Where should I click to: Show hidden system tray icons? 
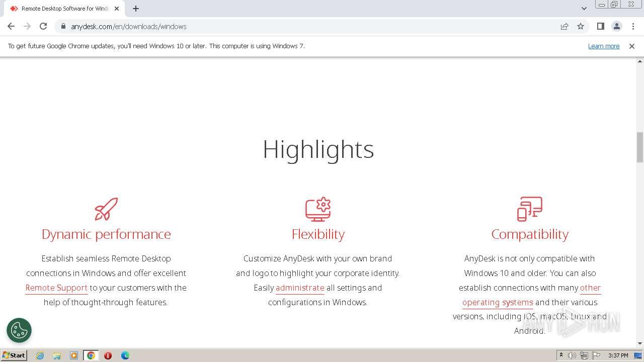561,355
